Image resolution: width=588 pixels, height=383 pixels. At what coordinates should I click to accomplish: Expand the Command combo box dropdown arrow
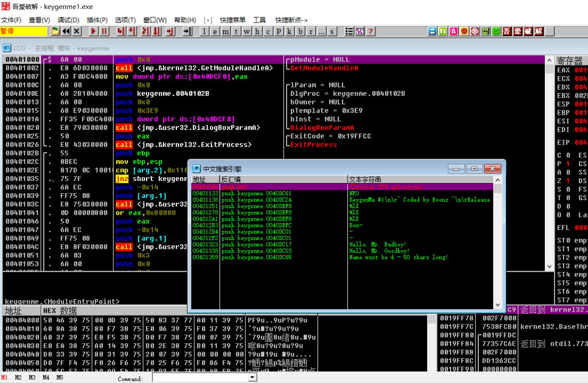(x=252, y=377)
